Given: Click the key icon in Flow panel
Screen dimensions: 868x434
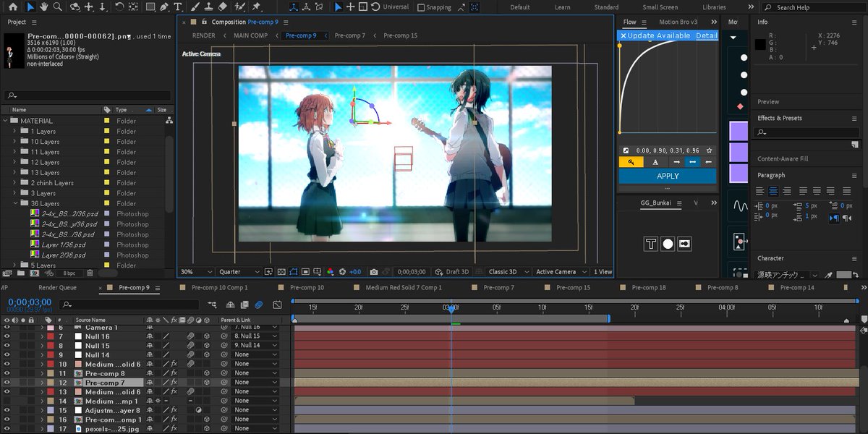Looking at the screenshot, I should point(631,162).
